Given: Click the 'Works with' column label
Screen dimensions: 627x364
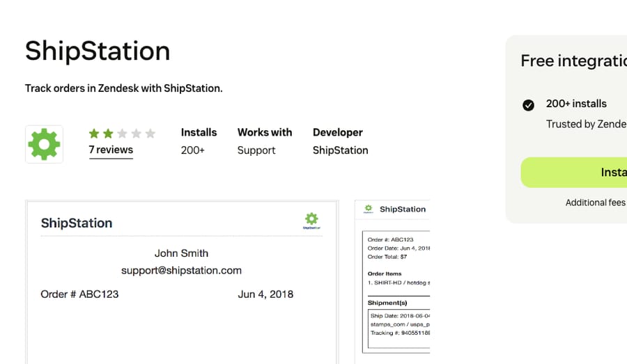Looking at the screenshot, I should tap(265, 132).
